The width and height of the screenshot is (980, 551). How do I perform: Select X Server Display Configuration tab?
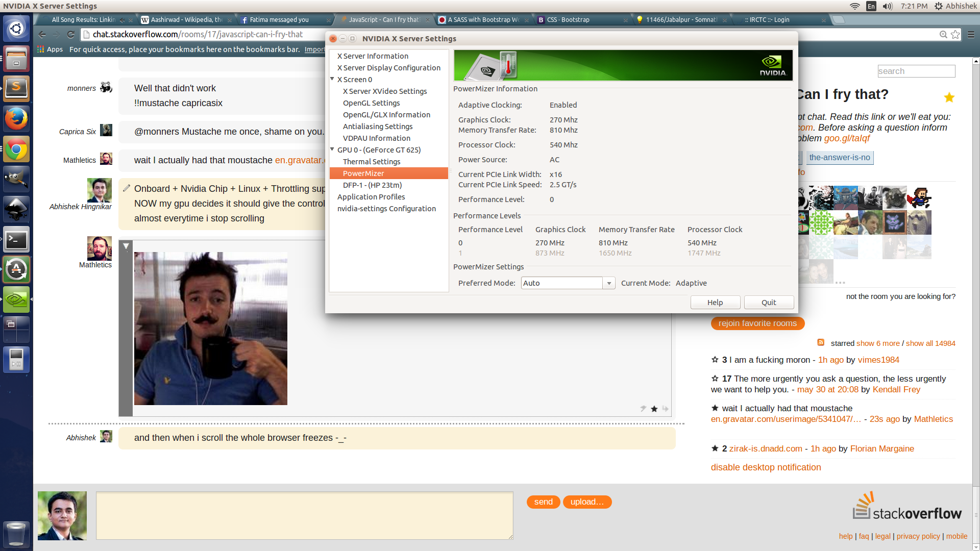pos(389,67)
